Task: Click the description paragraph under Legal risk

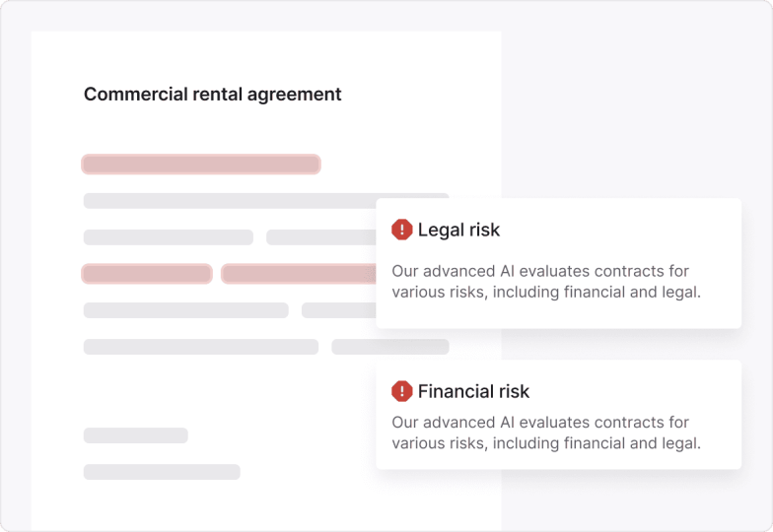Action: click(x=545, y=282)
